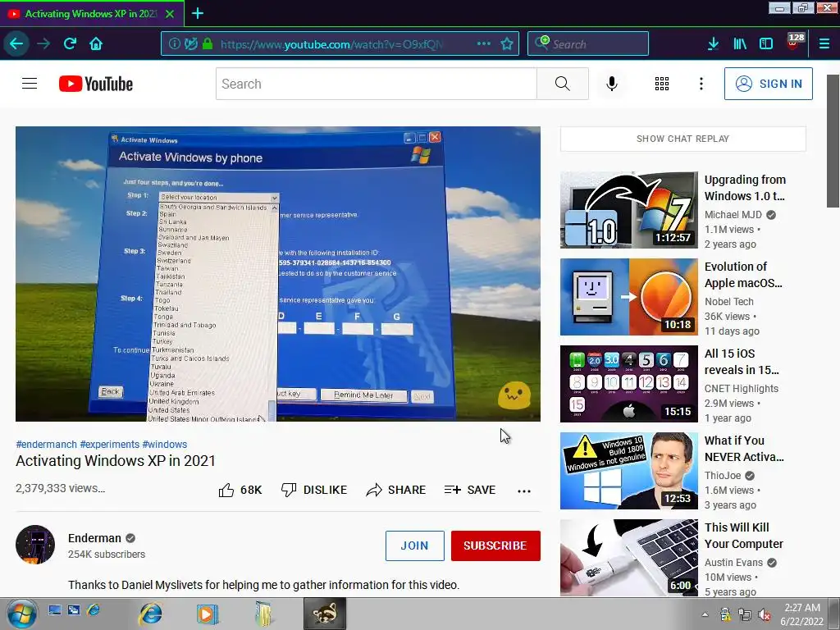The width and height of the screenshot is (840, 630).
Task: Close the Activating Windows XP tab
Action: click(170, 14)
